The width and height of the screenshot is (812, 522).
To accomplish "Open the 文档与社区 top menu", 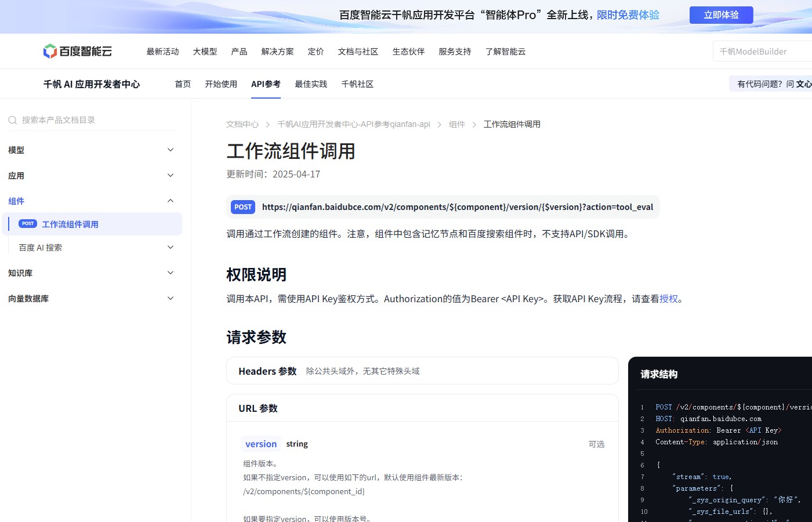I will tap(358, 52).
